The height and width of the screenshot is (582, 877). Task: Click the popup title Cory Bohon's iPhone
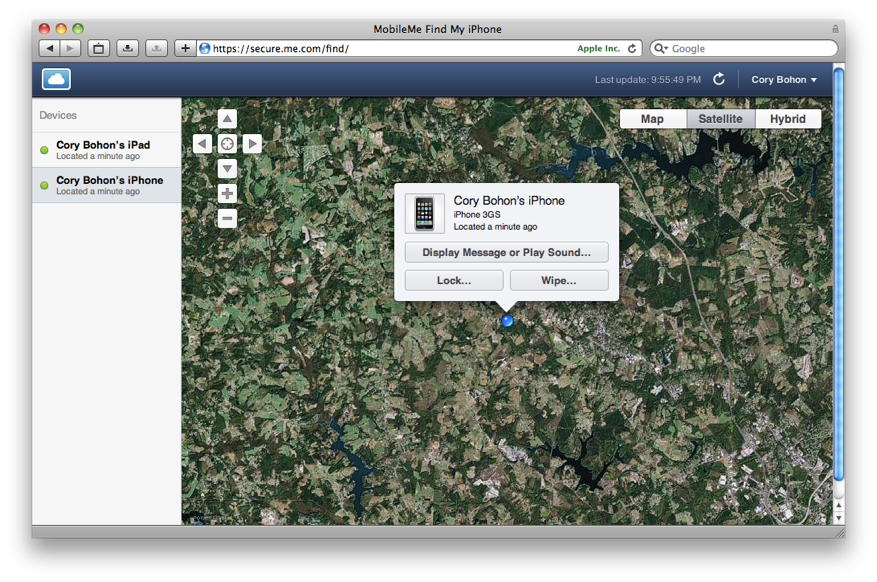(x=509, y=201)
